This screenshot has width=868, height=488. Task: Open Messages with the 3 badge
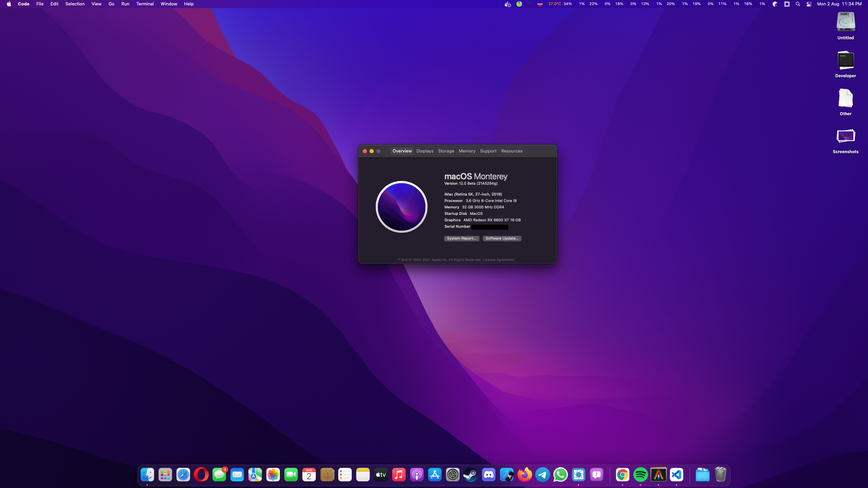pyautogui.click(x=219, y=475)
